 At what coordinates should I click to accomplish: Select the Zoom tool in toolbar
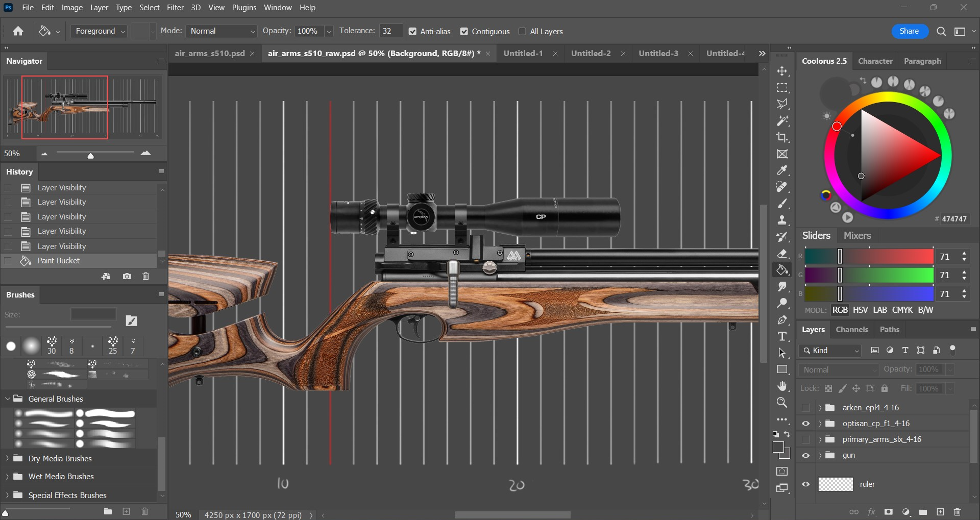click(x=782, y=403)
